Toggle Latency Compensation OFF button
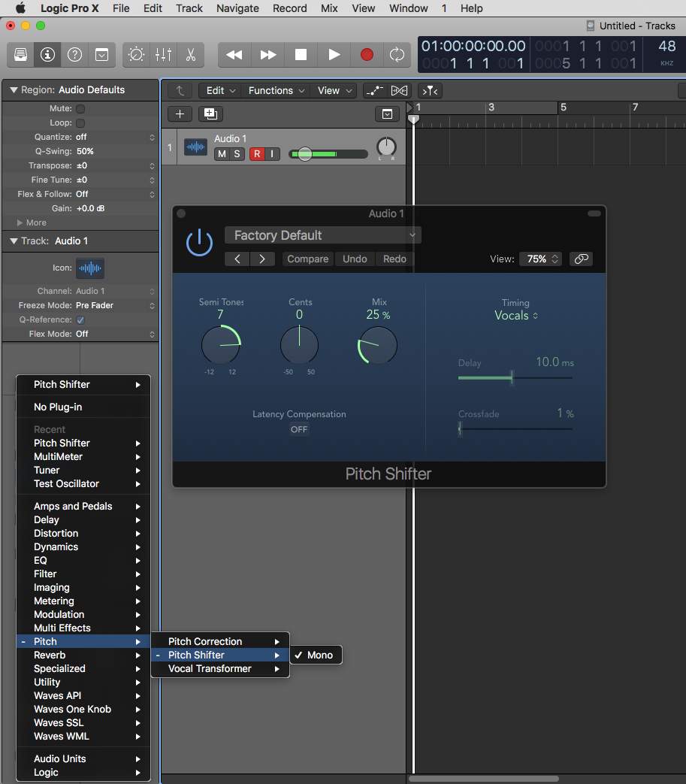686x784 pixels. [x=299, y=429]
